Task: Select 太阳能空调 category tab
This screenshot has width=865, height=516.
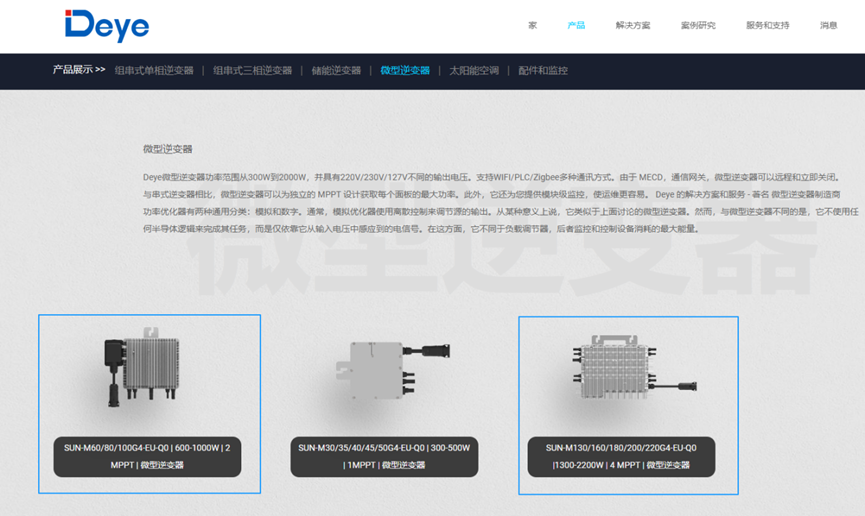Action: (474, 71)
